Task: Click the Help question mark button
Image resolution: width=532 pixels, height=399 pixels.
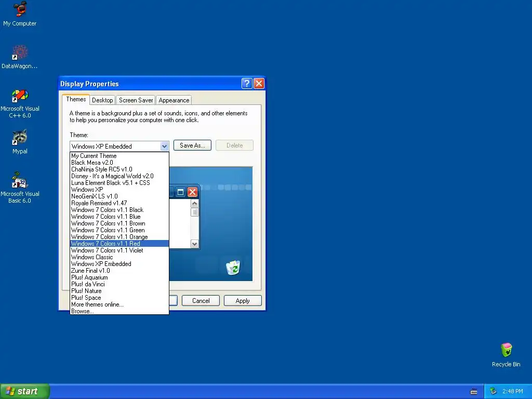Action: click(247, 84)
